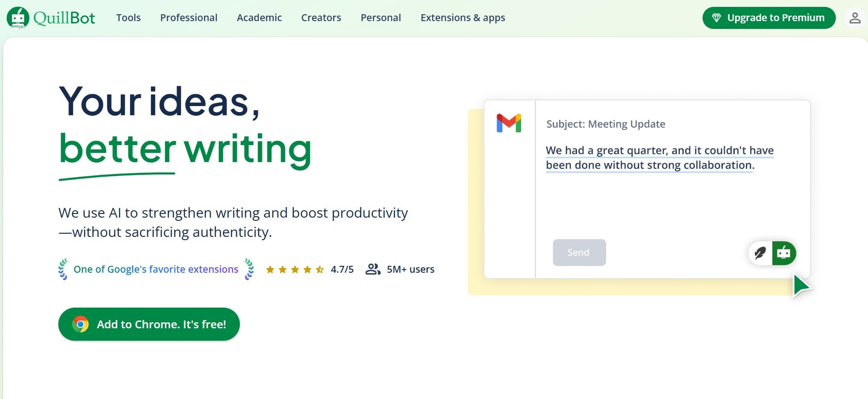Click the underlined 'We had a great quarter' sentence
This screenshot has width=868, height=399.
click(659, 157)
